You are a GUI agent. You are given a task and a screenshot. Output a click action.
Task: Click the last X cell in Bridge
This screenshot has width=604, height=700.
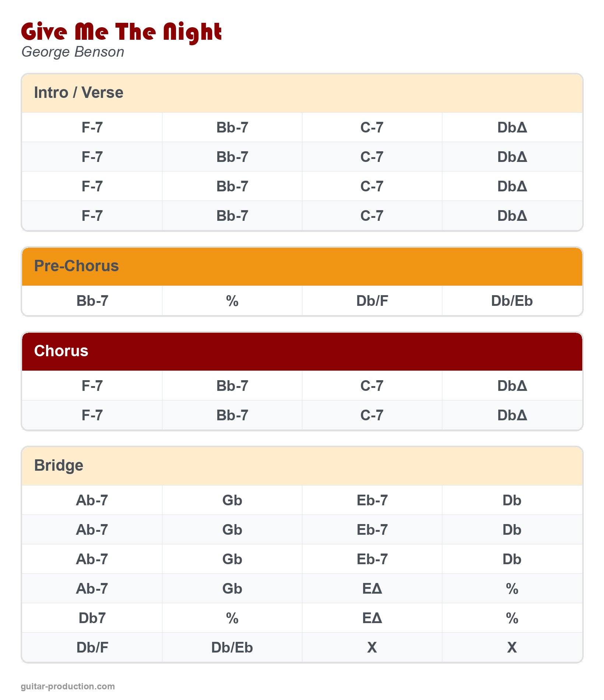(x=512, y=648)
